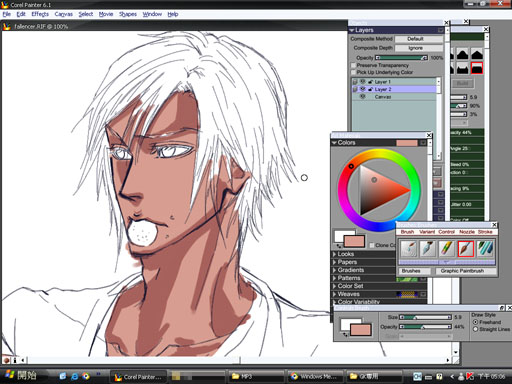
Task: Adjust brush Opacity slider in controls bar
Action: coord(425,327)
